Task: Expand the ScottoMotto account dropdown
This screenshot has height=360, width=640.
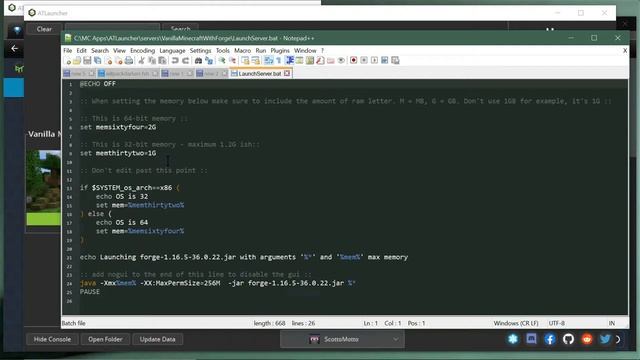Action: tap(342, 339)
